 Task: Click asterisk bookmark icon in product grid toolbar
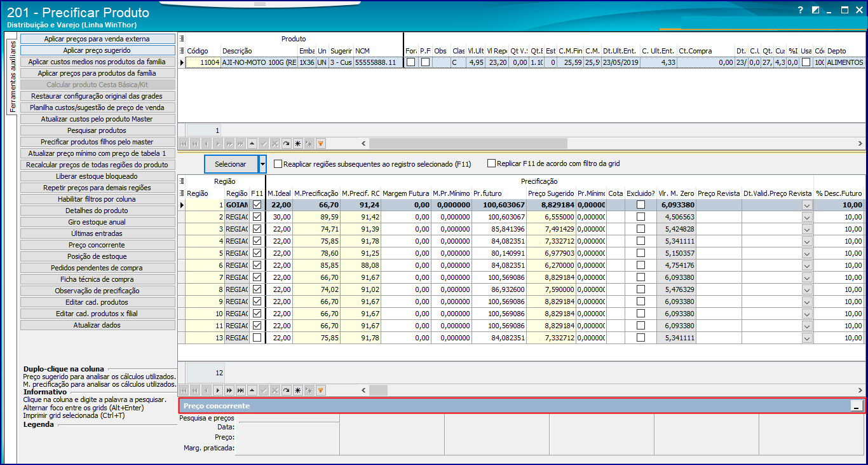click(x=298, y=144)
